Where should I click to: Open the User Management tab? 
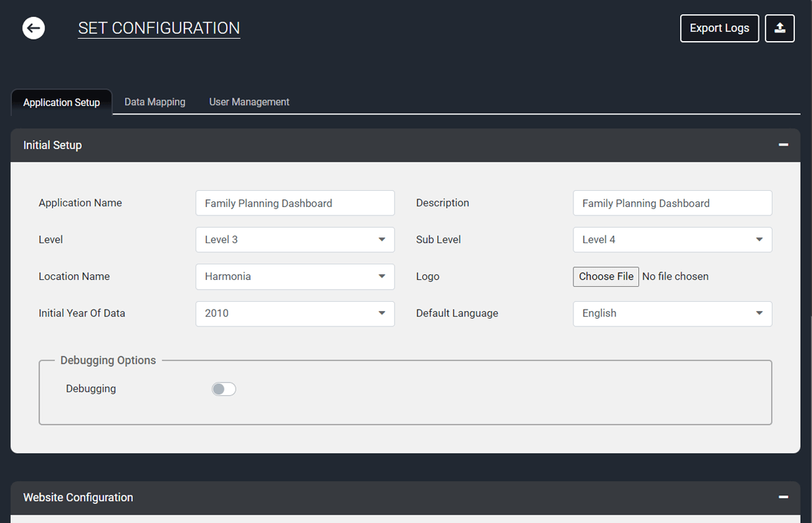tap(249, 102)
